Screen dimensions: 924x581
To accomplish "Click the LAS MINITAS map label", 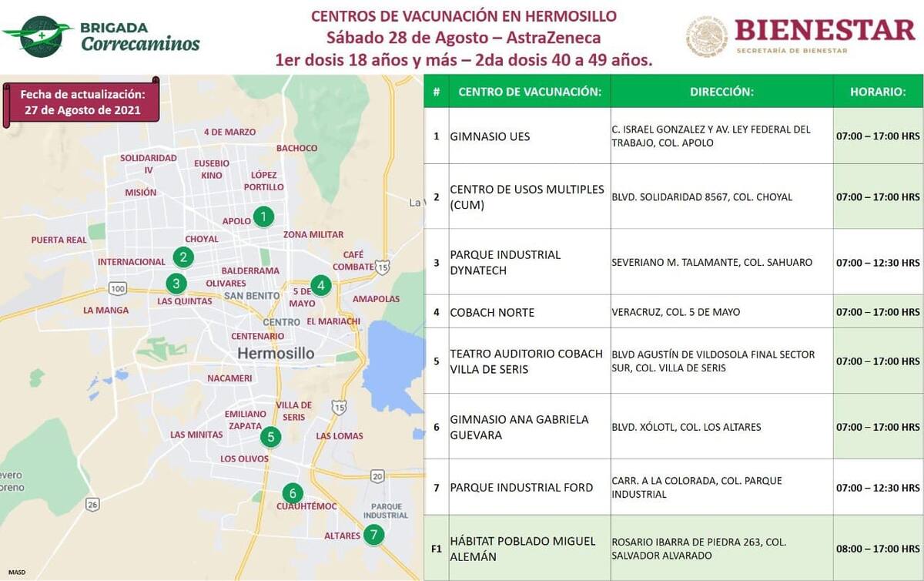I will click(x=196, y=435).
